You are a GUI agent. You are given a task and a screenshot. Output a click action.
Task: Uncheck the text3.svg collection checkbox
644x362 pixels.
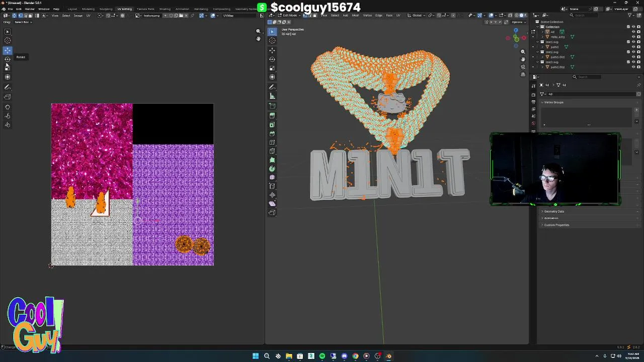[628, 62]
